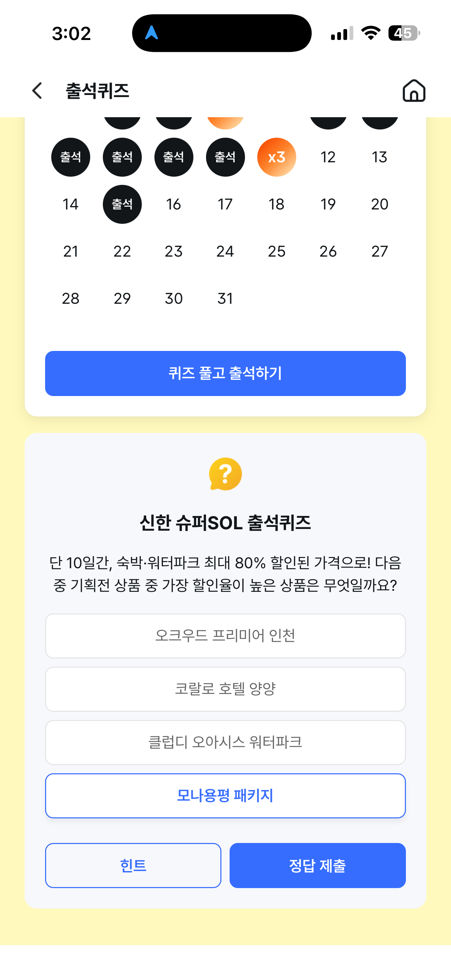
Task: Tap the yellow question mark bubble icon
Action: (225, 474)
